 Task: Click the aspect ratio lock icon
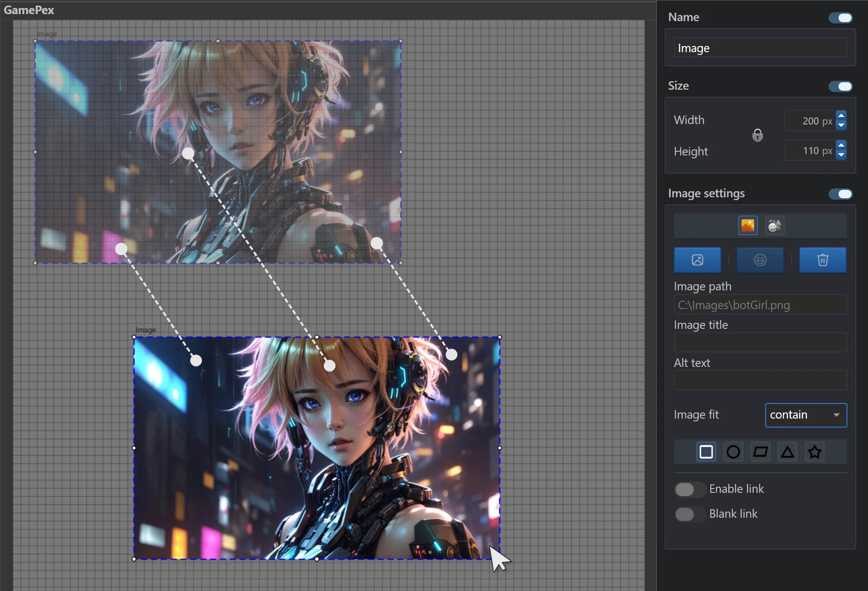pos(757,135)
